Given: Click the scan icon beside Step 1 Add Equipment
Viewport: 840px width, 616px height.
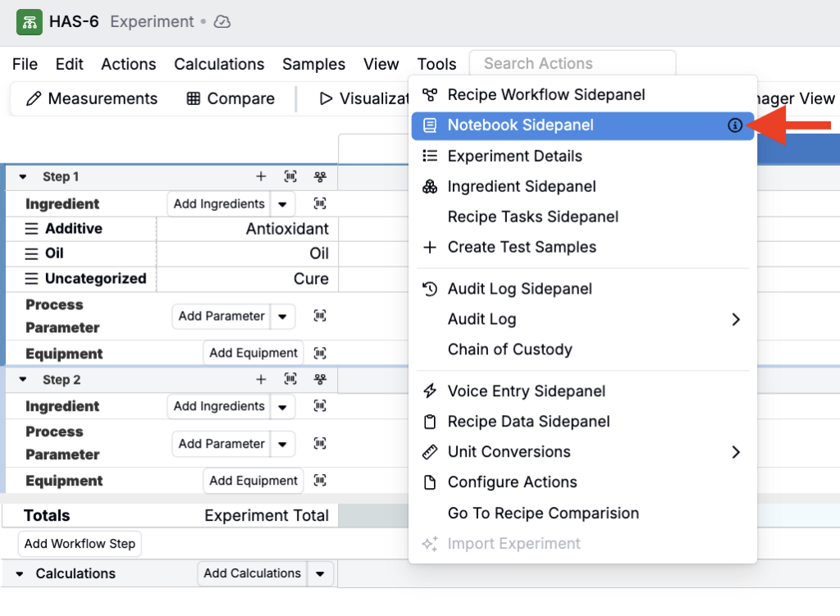Looking at the screenshot, I should coord(320,354).
